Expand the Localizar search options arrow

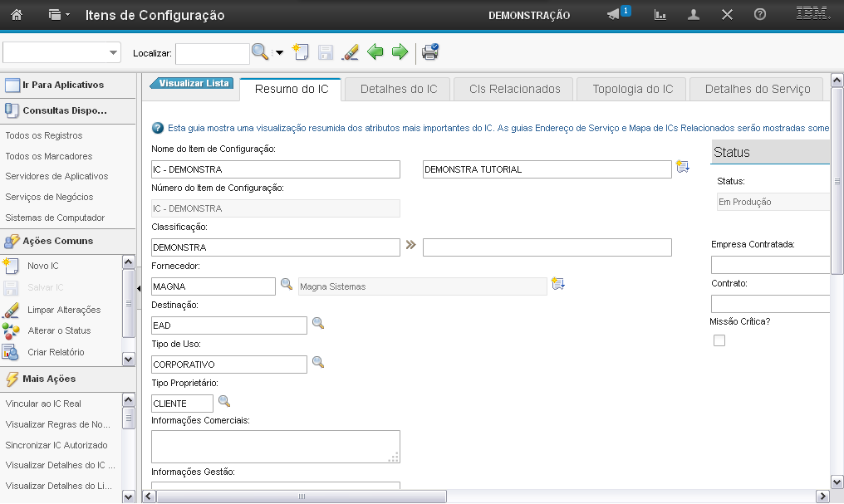click(279, 53)
